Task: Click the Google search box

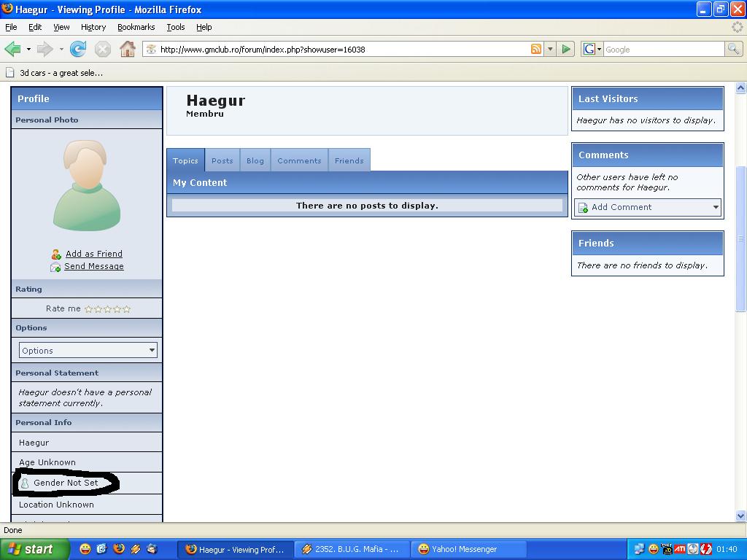Action: pyautogui.click(x=664, y=49)
